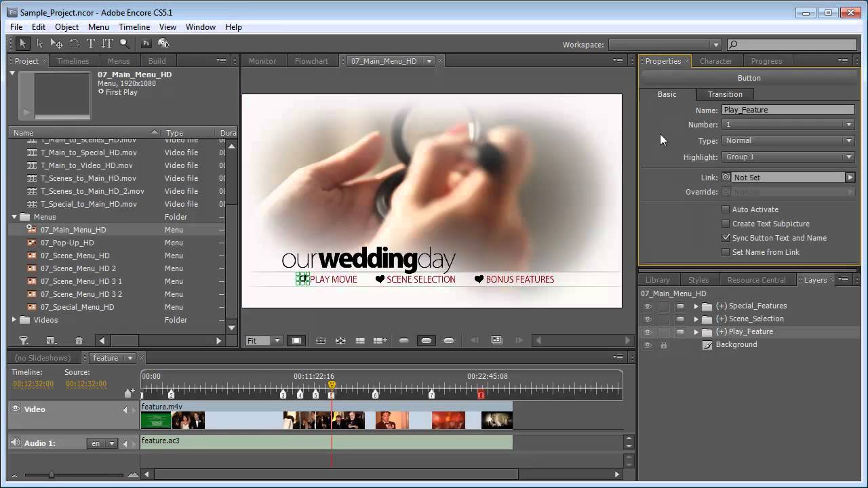Click the BONUS FEATURES menu button
868x488 pixels.
click(x=515, y=279)
